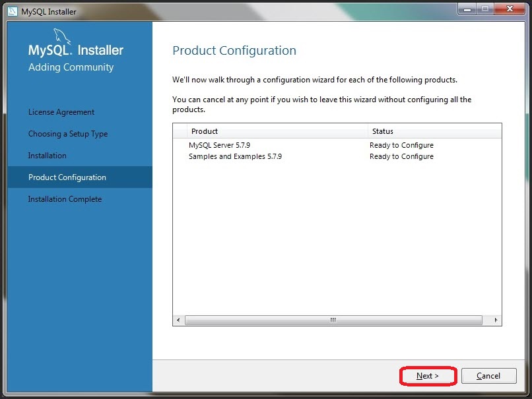This screenshot has width=532, height=399.
Task: Click the disabled maximize window button
Action: coord(485,9)
